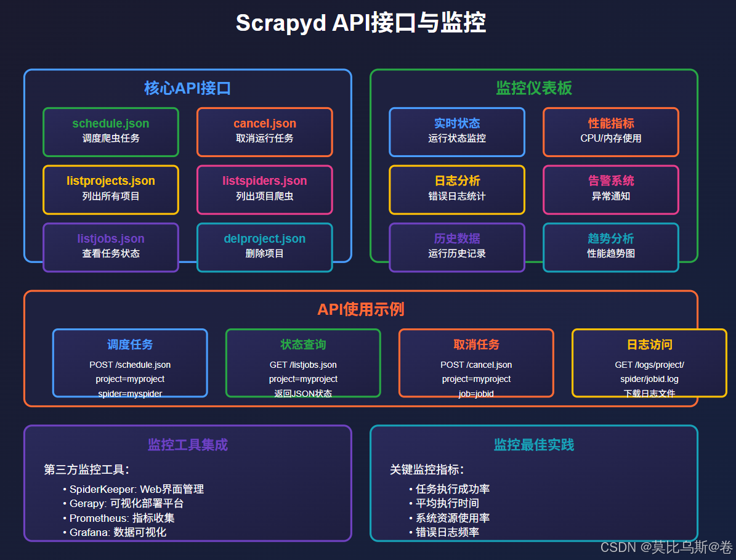This screenshot has height=560, width=736.
Task: Click the 平均执行时间 bullet
Action: 447,503
